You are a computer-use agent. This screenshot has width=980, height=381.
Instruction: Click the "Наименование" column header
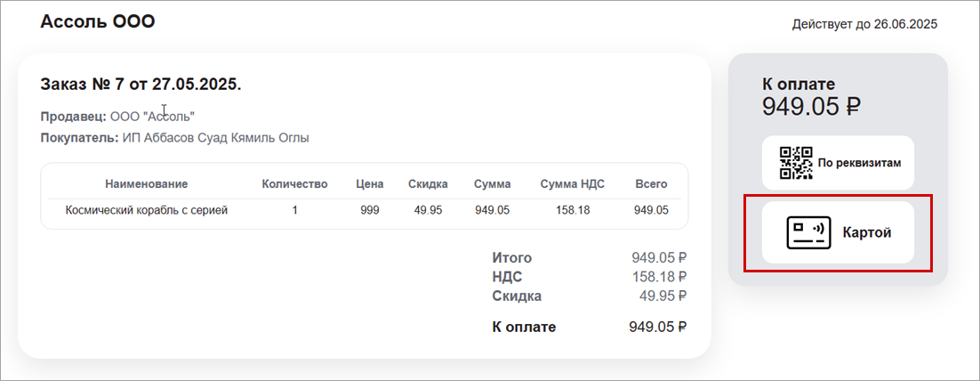pos(146,184)
